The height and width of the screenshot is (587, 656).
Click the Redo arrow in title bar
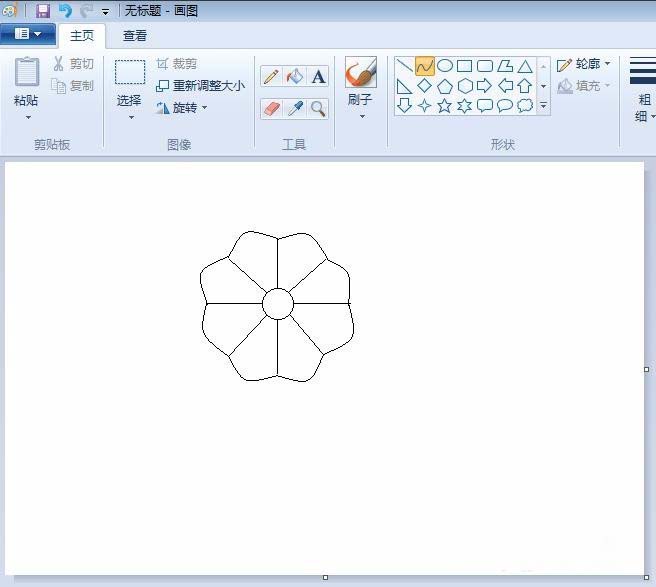click(86, 11)
